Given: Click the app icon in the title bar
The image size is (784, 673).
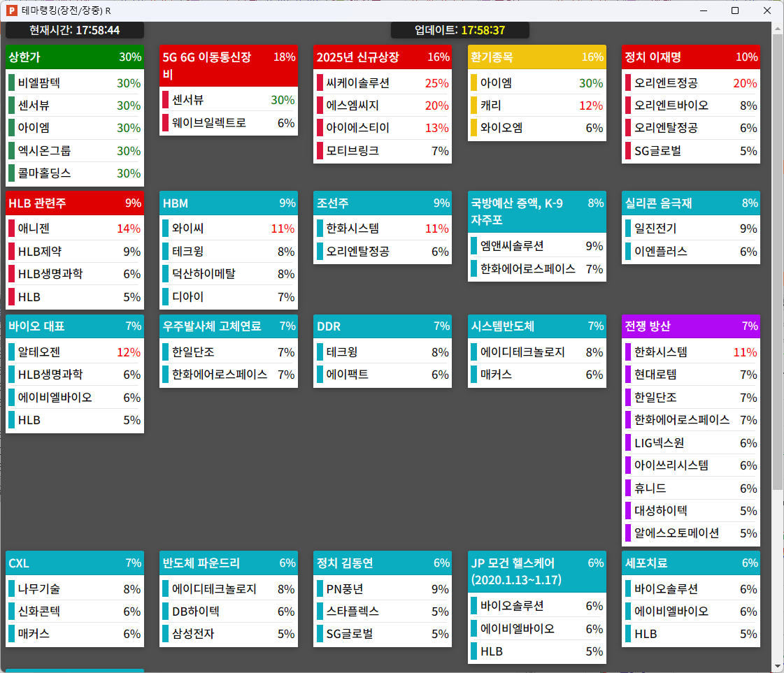Looking at the screenshot, I should pos(11,10).
